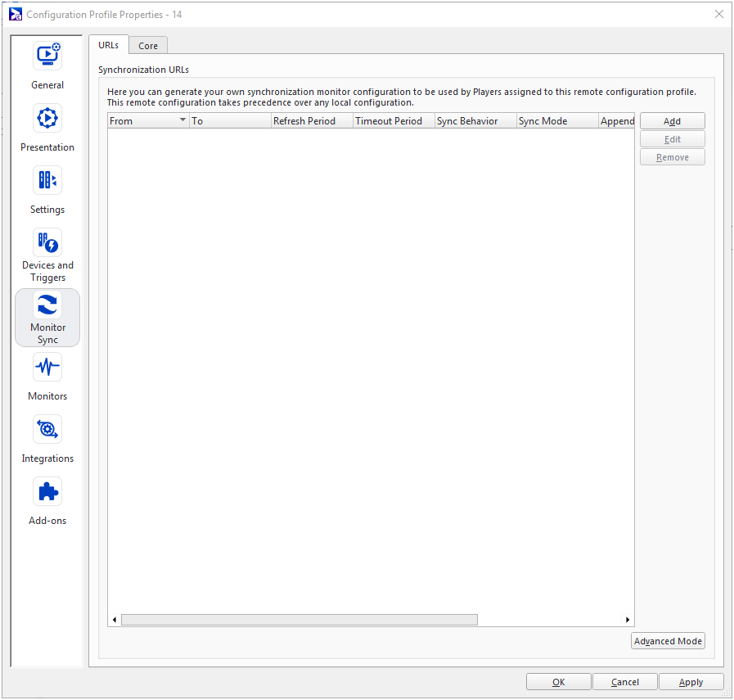Click the application logo in title bar
The height and width of the screenshot is (700, 734).
(15, 14)
